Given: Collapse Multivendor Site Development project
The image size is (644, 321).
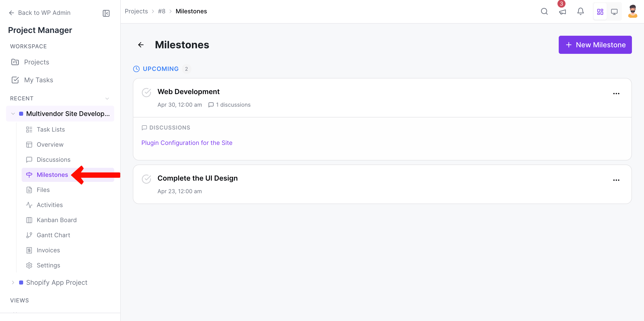Looking at the screenshot, I should [13, 113].
